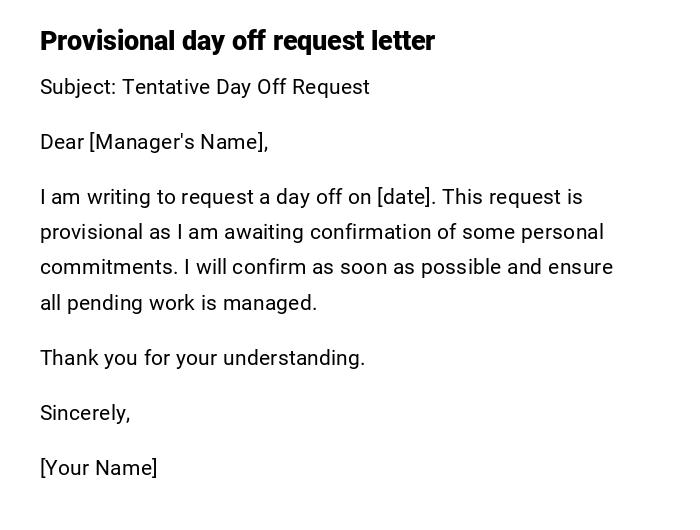The width and height of the screenshot is (700, 530).
Task: Click the word "personal" in the body text
Action: pos(563,232)
